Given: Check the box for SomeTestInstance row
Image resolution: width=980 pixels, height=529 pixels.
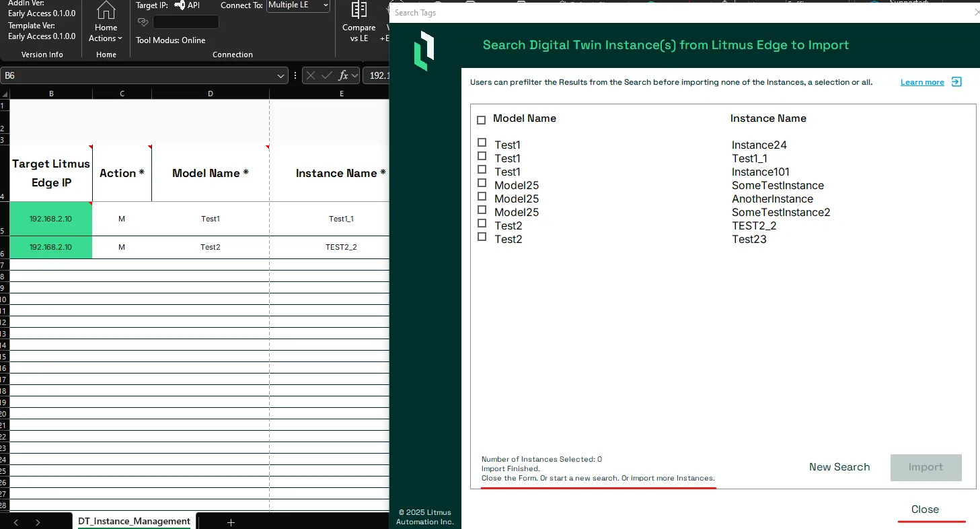Looking at the screenshot, I should [482, 183].
